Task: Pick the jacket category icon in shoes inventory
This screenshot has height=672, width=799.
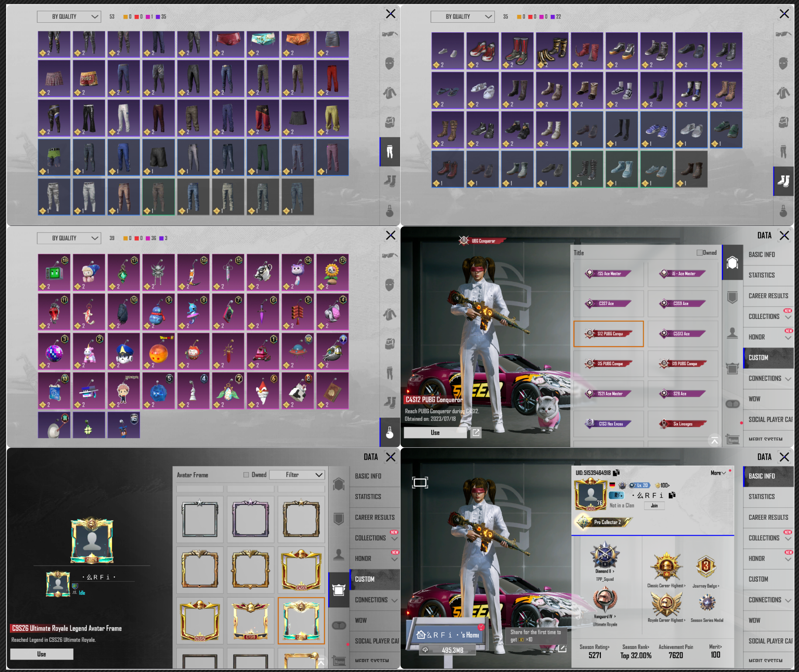Action: point(783,93)
